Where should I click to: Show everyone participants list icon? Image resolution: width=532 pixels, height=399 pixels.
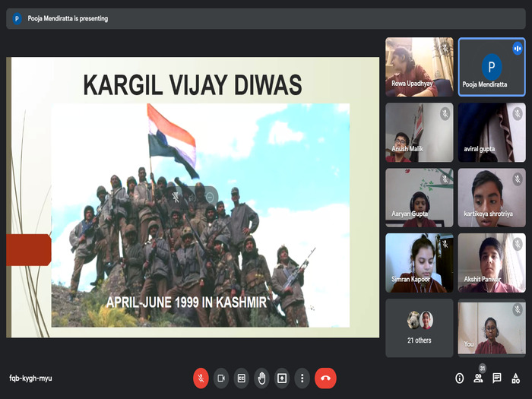coord(478,378)
